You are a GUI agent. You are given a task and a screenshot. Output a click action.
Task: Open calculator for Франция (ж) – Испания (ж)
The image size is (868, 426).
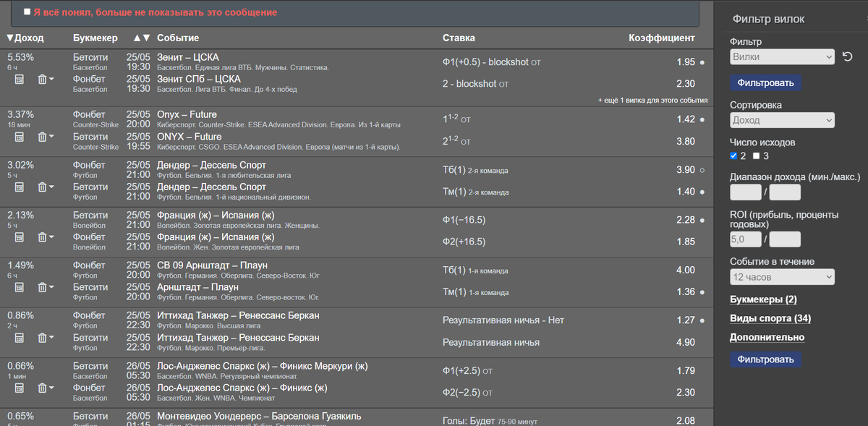coord(20,237)
